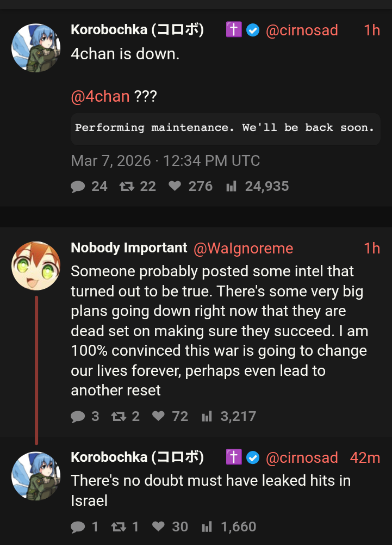Open @cirnosad handle on top post

302,30
